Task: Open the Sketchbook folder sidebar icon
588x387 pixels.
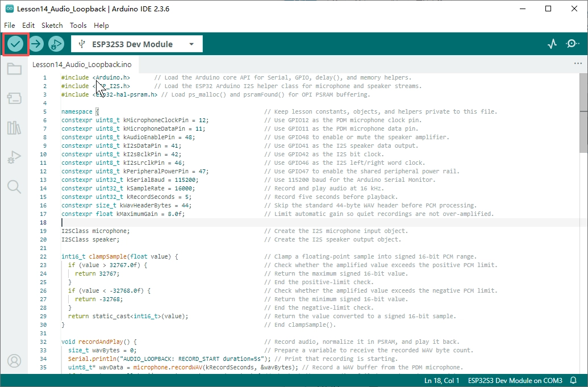Action: point(14,69)
